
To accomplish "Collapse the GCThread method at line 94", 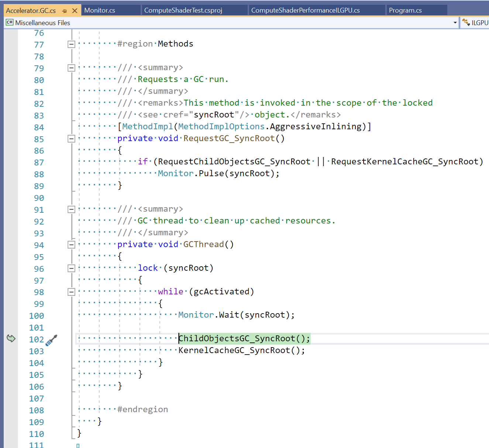I will click(71, 244).
